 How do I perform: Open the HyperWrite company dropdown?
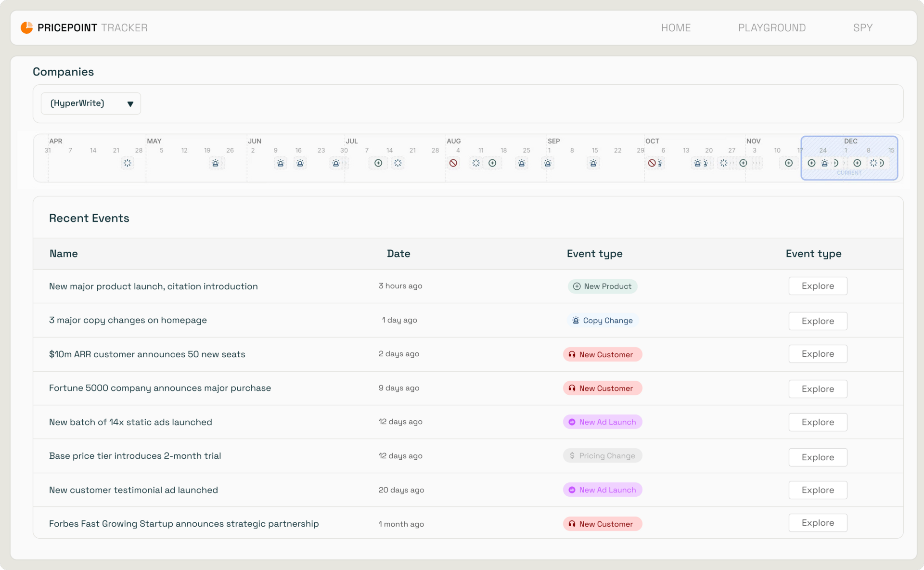click(x=91, y=104)
